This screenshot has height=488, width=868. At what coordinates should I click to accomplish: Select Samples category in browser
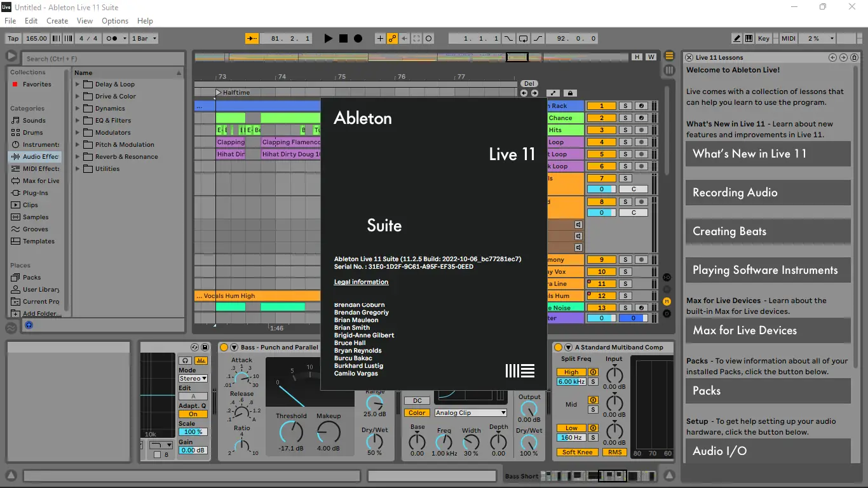[36, 217]
